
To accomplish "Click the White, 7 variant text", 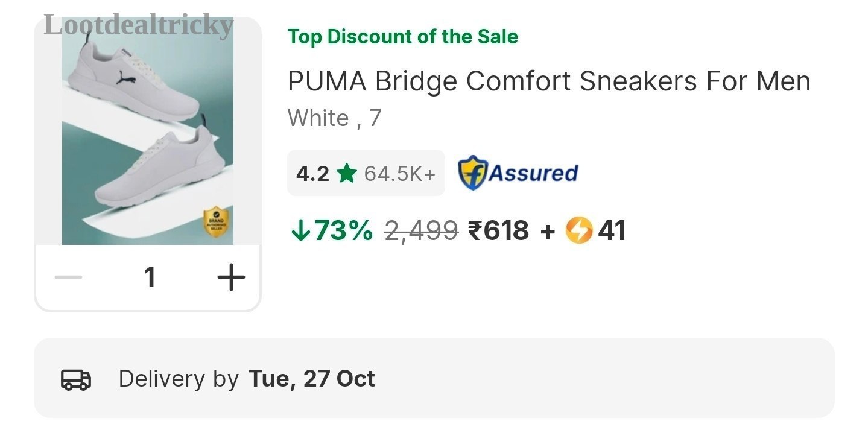I will [x=335, y=118].
